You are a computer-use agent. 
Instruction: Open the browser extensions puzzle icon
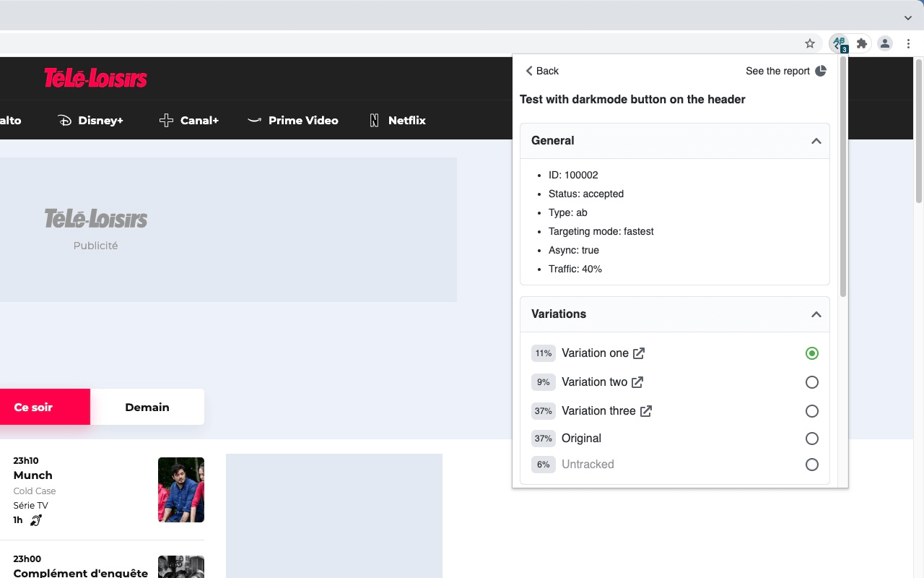(x=861, y=44)
